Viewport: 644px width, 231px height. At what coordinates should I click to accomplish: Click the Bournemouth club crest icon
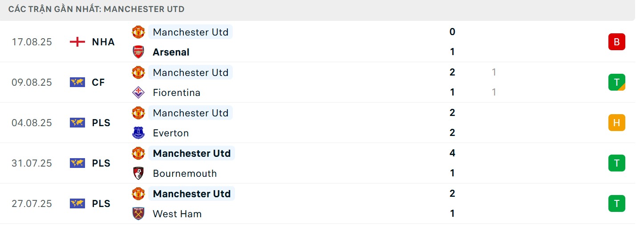coord(138,173)
